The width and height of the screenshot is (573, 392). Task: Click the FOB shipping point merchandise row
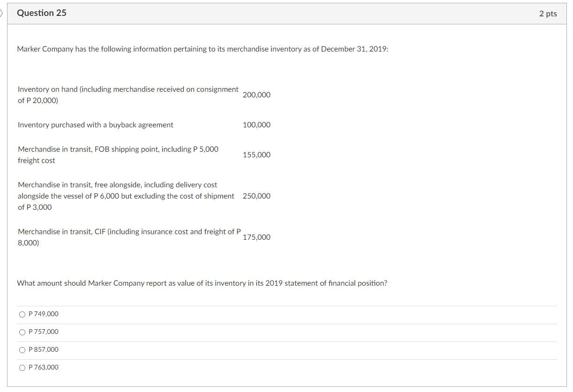click(118, 155)
